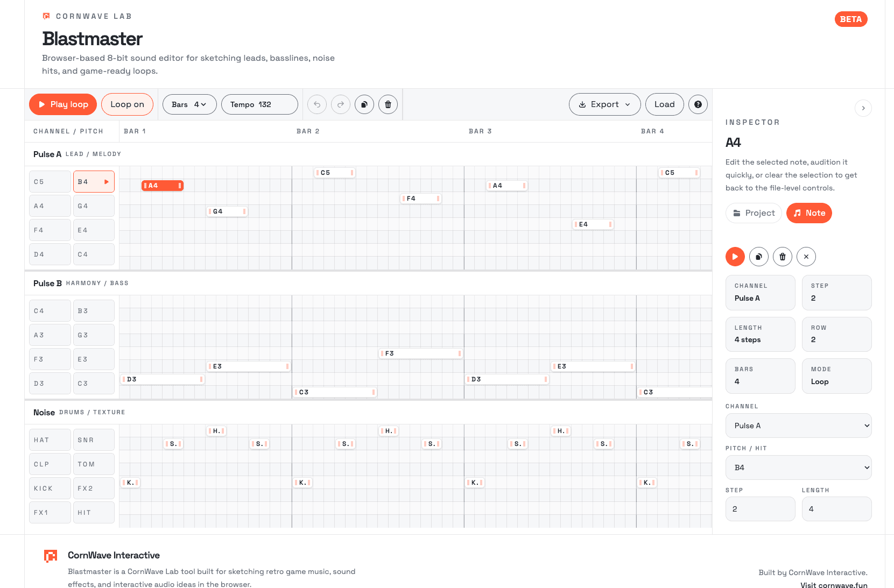Screen dimensions: 894x588
Task: Click the Load button
Action: (665, 104)
